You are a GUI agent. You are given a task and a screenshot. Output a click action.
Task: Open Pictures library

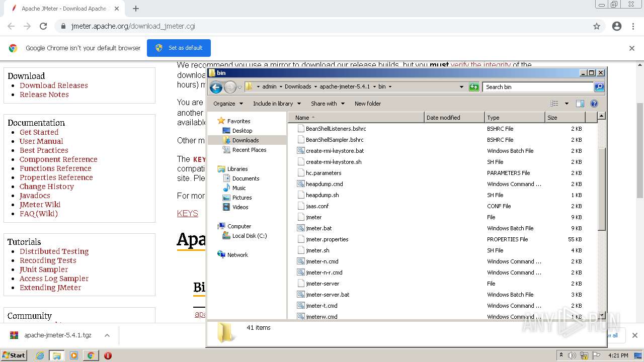coord(242,198)
